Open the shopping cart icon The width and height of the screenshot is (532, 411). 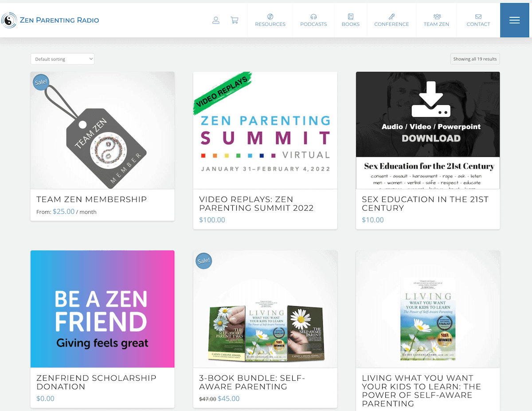click(x=235, y=20)
